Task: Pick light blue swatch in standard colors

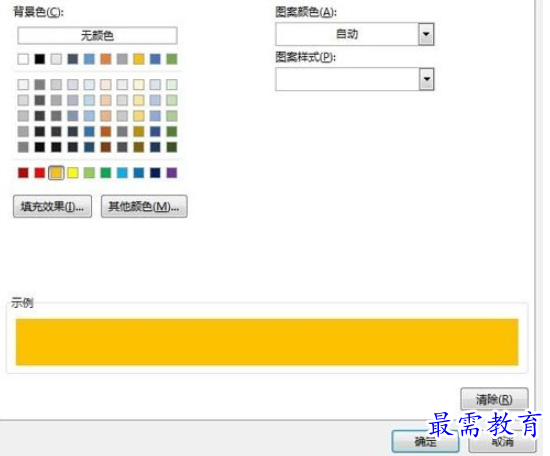Action: [122, 173]
